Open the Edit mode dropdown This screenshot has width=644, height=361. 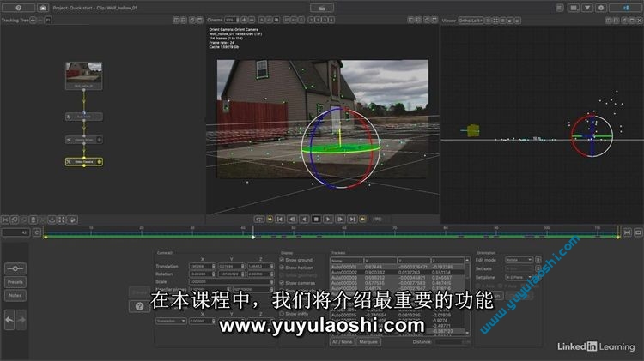pos(519,260)
